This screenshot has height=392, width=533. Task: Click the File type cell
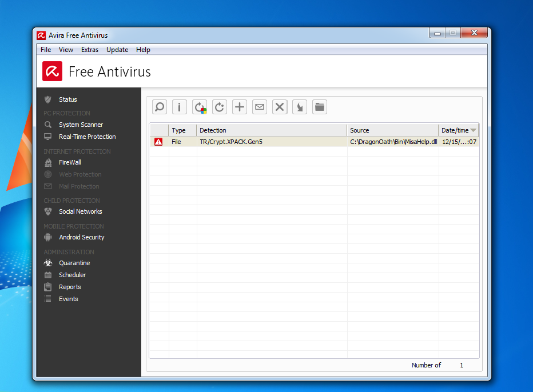[x=183, y=142]
